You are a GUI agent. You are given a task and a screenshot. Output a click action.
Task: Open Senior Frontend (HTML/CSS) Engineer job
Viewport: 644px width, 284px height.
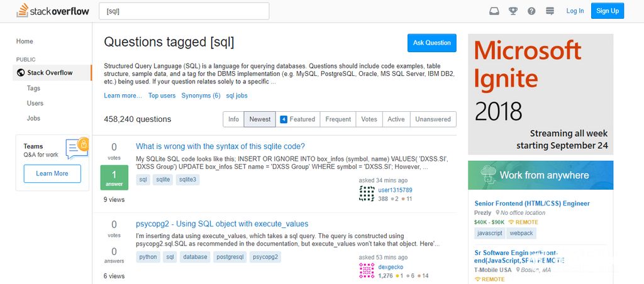[x=532, y=204]
